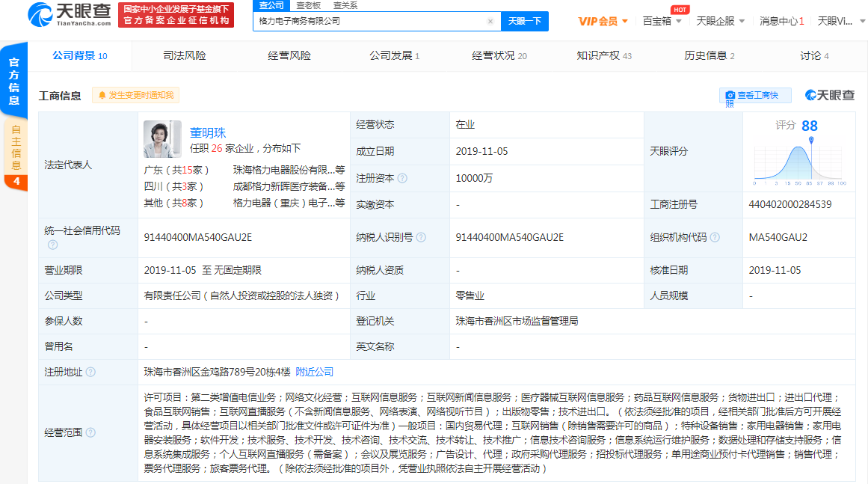The image size is (868, 484).
Task: Expand the 天眼企服 dropdown menu
Action: pyautogui.click(x=720, y=21)
